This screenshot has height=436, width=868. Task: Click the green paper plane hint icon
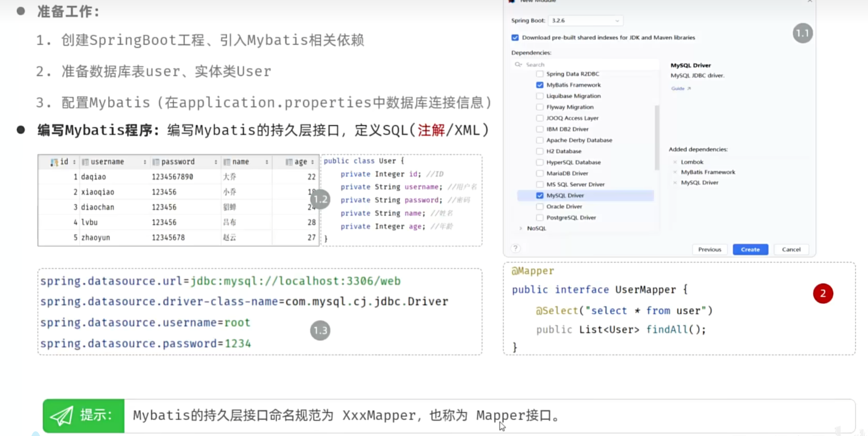coord(62,415)
